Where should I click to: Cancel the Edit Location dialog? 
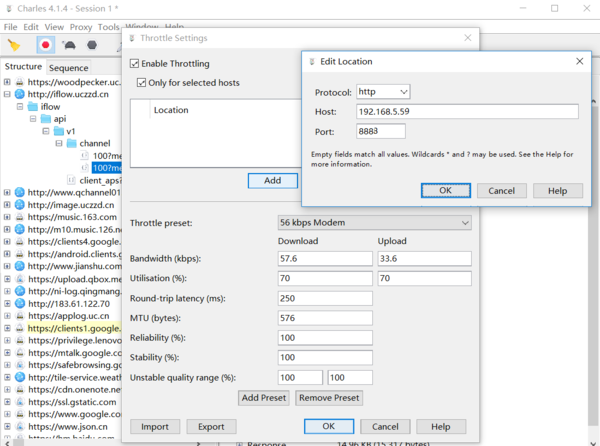click(501, 190)
